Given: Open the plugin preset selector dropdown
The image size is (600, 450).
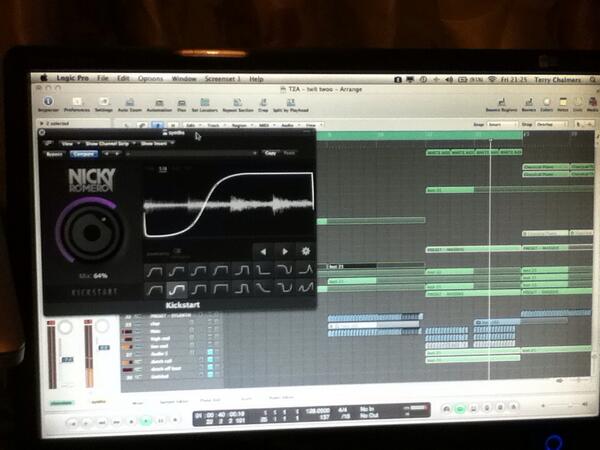Looking at the screenshot, I should 192,153.
